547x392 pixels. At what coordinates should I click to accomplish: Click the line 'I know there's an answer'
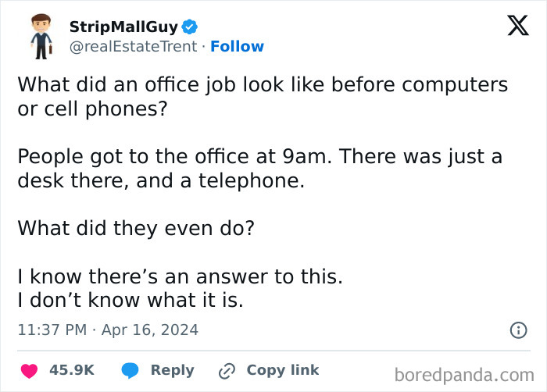pos(180,277)
